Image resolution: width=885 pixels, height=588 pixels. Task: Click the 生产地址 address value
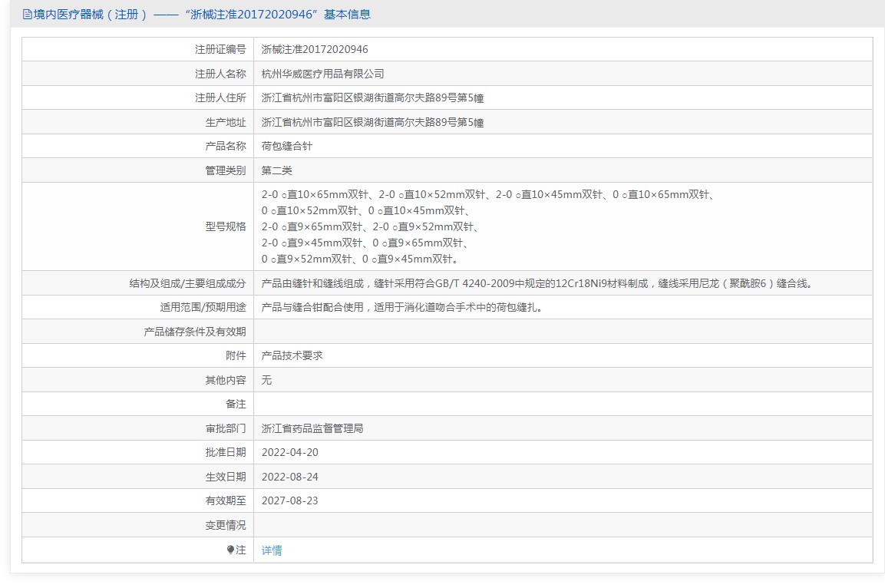coord(372,123)
